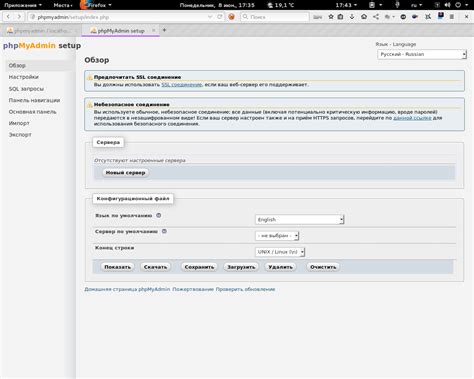This screenshot has height=379, width=474.
Task: Open URL history dropdown arrow in address bar
Action: 210,16
